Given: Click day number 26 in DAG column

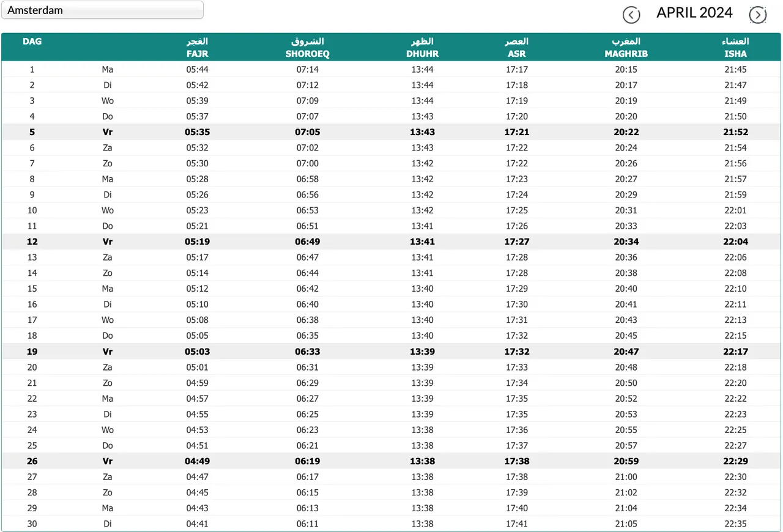Looking at the screenshot, I should pos(32,461).
